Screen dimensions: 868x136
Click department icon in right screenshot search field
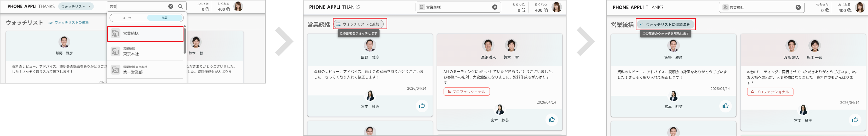tap(726, 7)
